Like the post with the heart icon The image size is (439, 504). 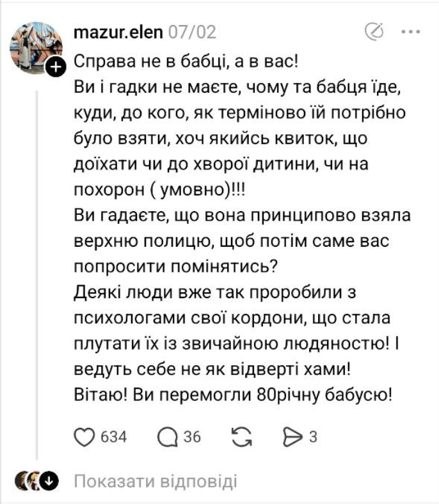[84, 437]
